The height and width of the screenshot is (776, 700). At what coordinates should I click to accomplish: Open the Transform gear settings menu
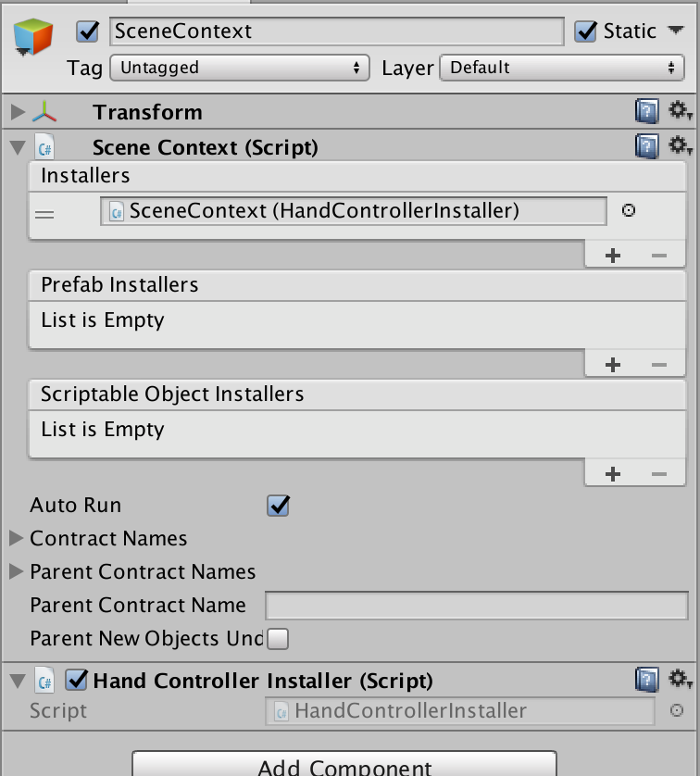[680, 110]
